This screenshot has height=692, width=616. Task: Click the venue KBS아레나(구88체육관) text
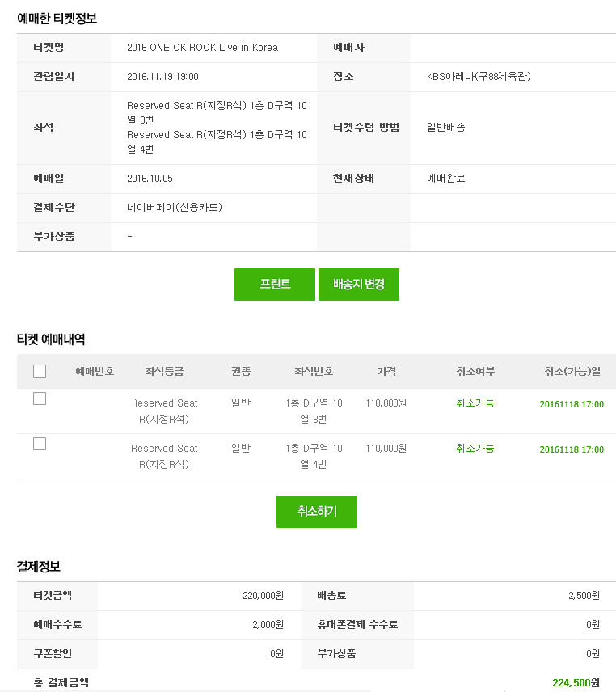pyautogui.click(x=479, y=76)
